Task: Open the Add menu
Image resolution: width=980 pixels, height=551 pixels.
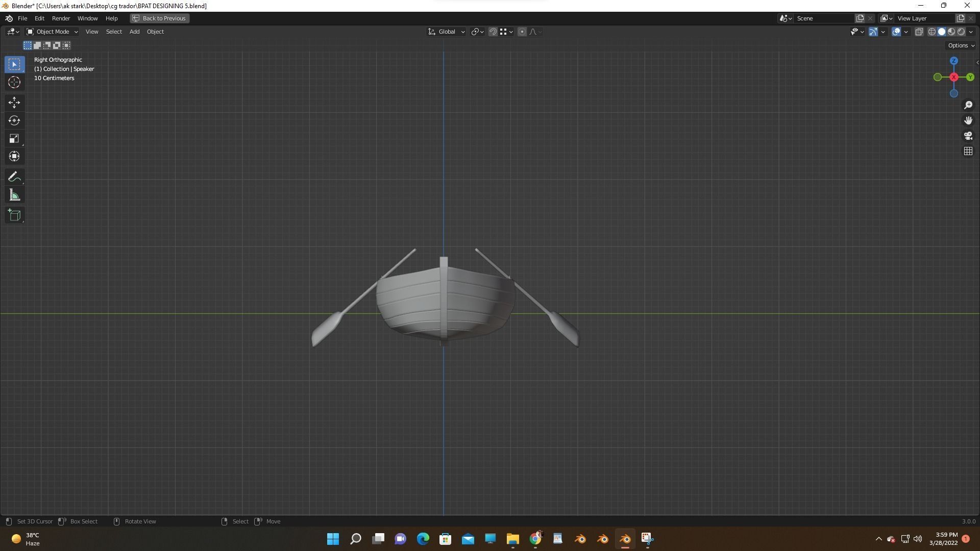Action: [x=134, y=32]
